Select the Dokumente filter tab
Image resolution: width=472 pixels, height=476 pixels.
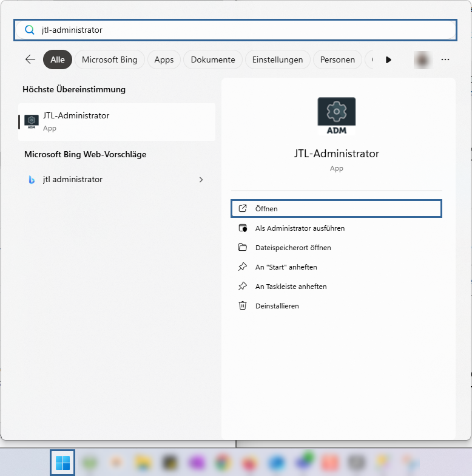click(212, 59)
